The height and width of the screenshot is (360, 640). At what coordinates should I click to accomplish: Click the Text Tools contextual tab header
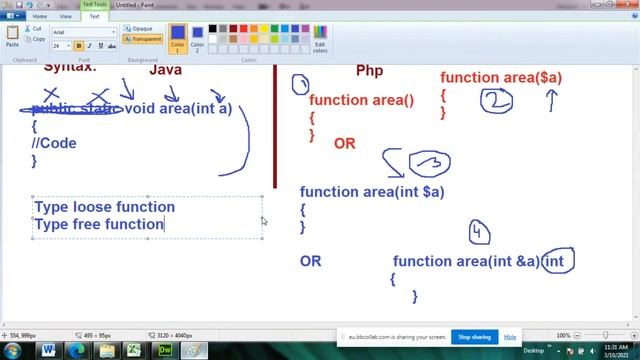(94, 4)
